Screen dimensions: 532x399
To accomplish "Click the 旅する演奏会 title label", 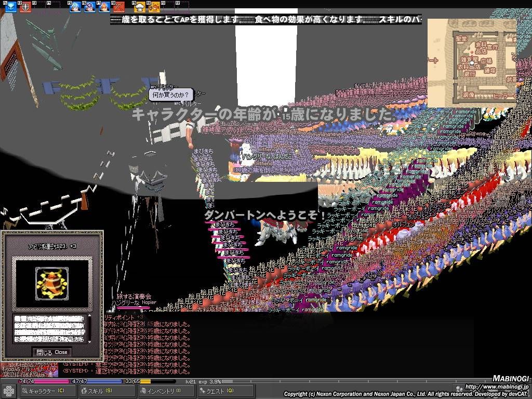I will tap(134, 297).
